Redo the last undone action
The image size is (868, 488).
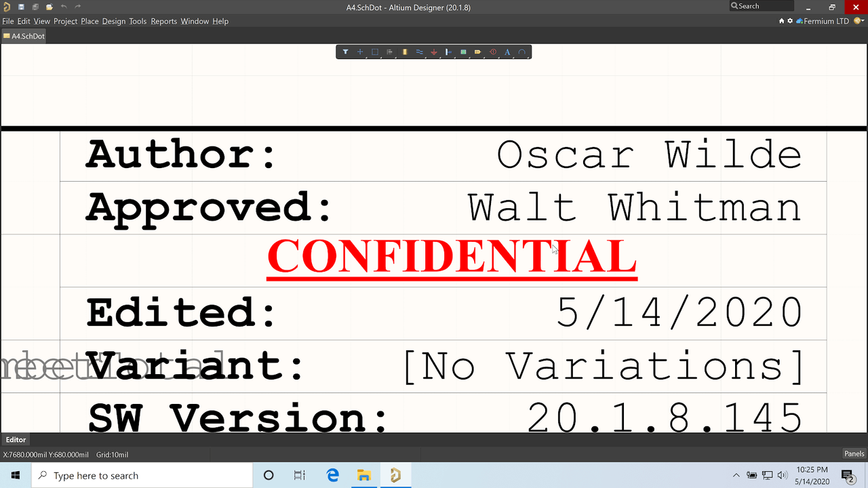[78, 7]
